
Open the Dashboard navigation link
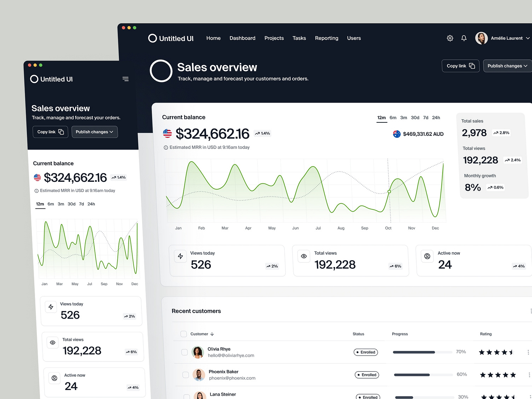[x=242, y=38]
